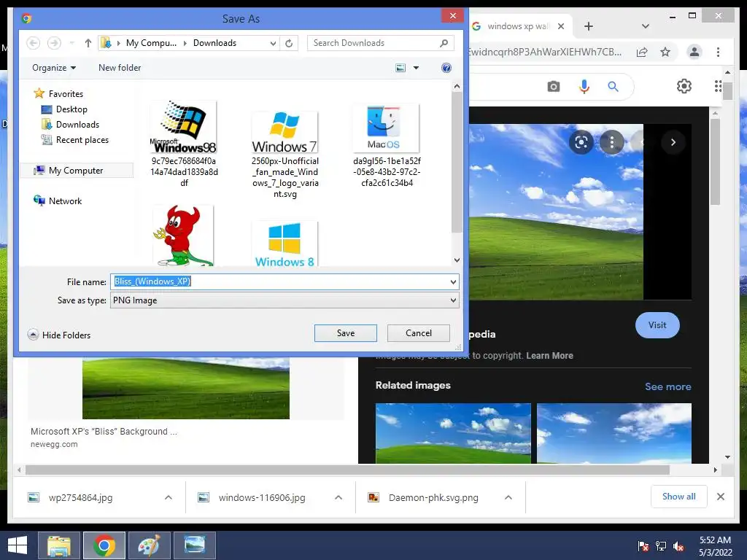
Task: Share this page icon in address bar
Action: coord(642,52)
